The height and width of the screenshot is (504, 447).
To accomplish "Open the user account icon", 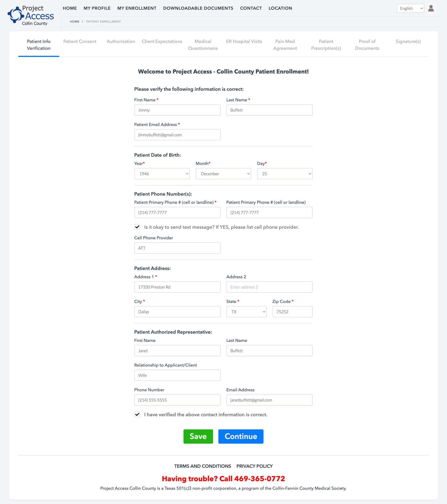I will click(431, 8).
